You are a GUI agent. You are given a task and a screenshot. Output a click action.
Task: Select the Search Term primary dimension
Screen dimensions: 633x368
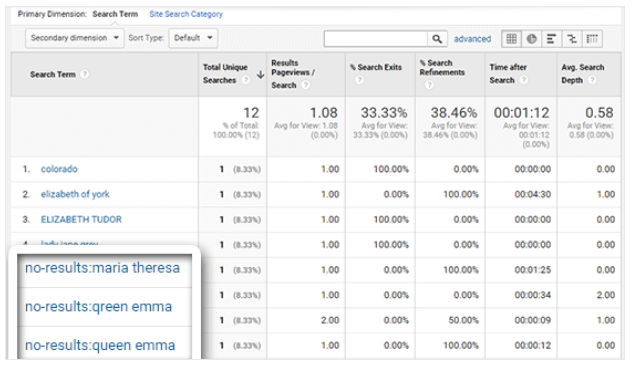[x=115, y=14]
